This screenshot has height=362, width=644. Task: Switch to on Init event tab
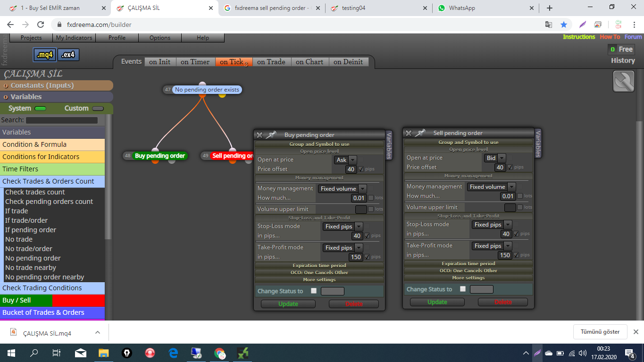(x=160, y=62)
